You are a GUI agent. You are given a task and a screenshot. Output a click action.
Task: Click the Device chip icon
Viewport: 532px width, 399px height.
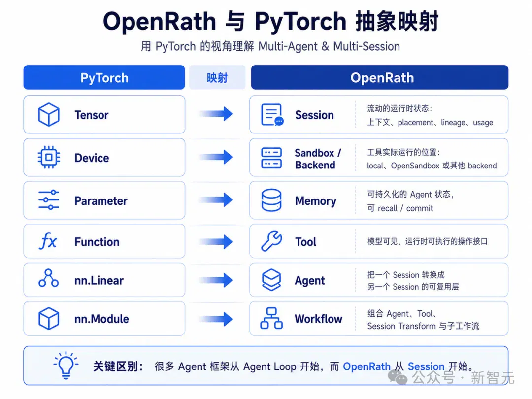click(x=48, y=157)
